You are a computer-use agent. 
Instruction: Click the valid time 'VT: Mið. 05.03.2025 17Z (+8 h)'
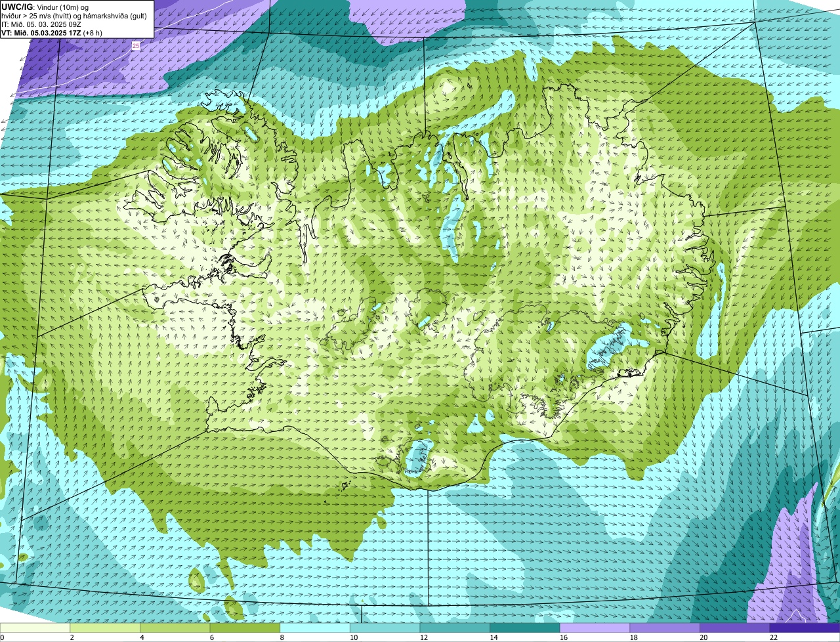[x=52, y=33]
